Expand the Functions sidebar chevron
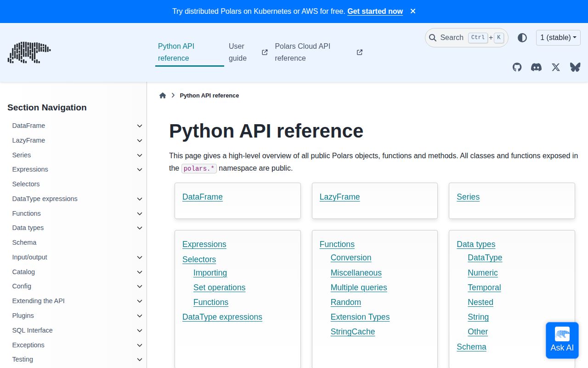The image size is (588, 368). pyautogui.click(x=140, y=213)
